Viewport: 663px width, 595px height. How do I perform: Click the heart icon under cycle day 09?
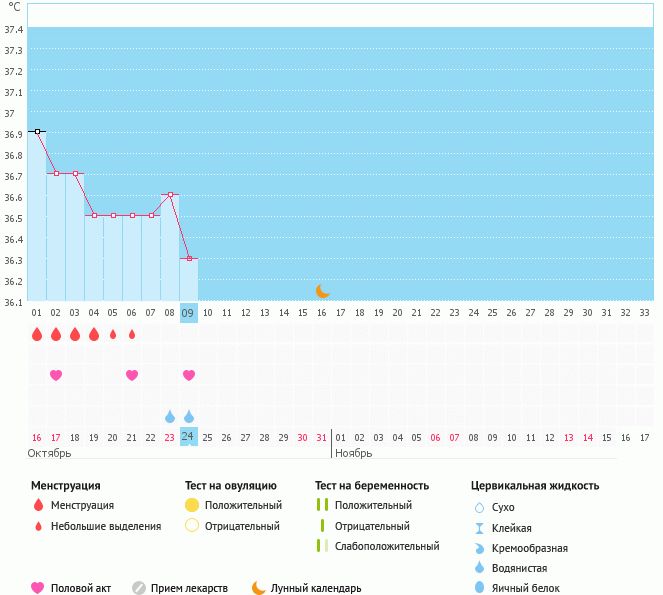[189, 375]
